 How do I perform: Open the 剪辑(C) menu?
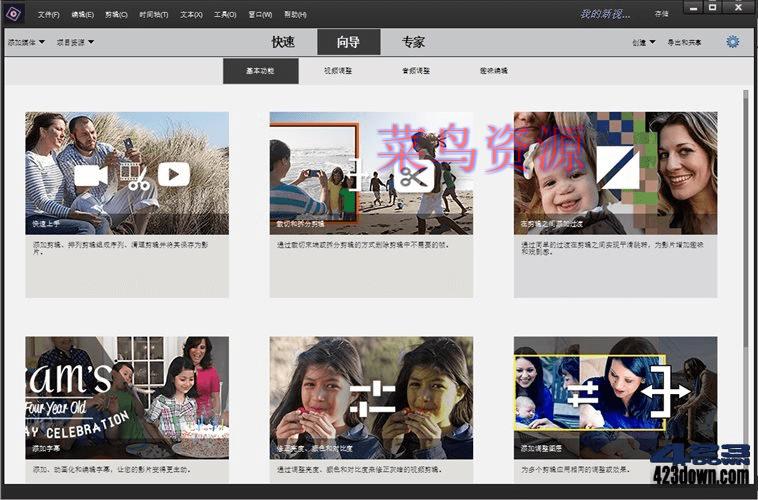coord(117,15)
